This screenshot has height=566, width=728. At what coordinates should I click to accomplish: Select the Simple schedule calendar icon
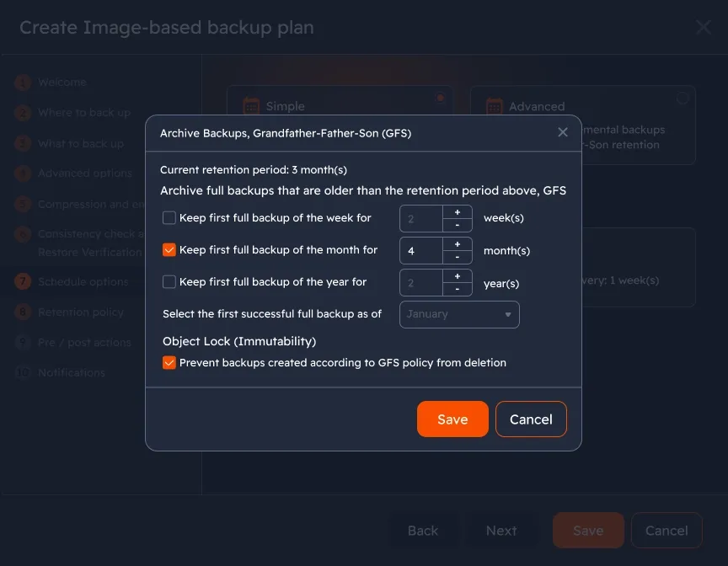(x=251, y=106)
